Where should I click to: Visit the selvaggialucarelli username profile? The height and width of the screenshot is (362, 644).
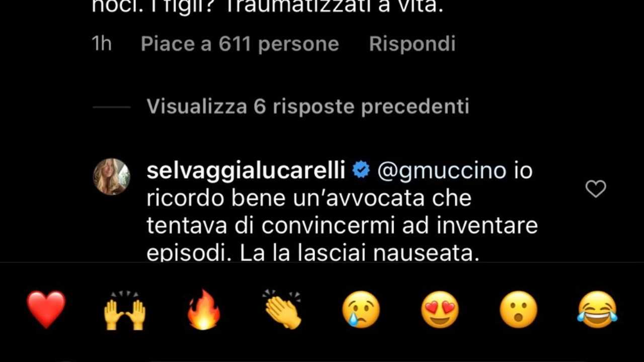click(246, 171)
